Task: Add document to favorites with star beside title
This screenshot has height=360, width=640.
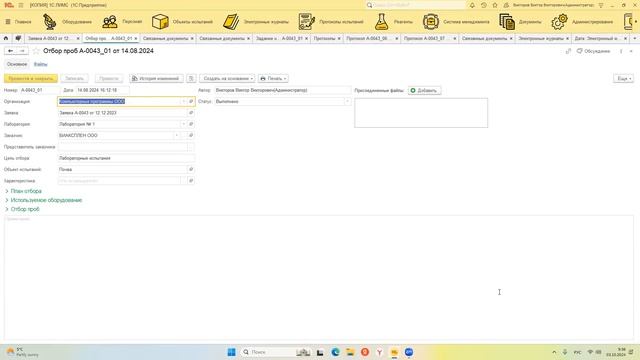Action: [x=36, y=51]
